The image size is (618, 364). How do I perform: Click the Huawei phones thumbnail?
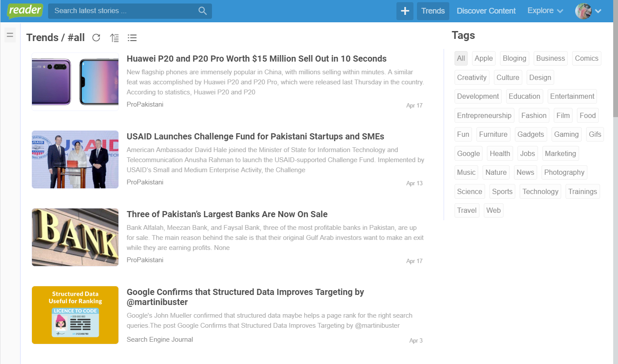pyautogui.click(x=75, y=82)
